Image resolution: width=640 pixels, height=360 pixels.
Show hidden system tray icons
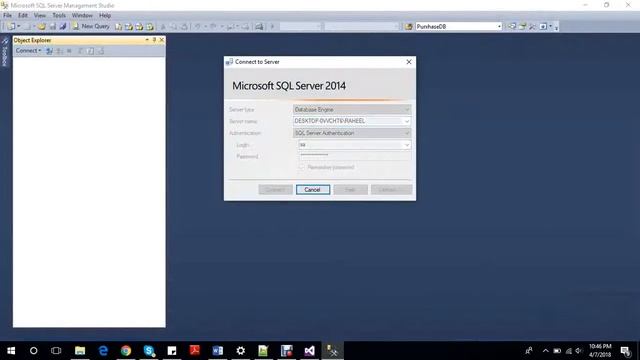tap(546, 351)
